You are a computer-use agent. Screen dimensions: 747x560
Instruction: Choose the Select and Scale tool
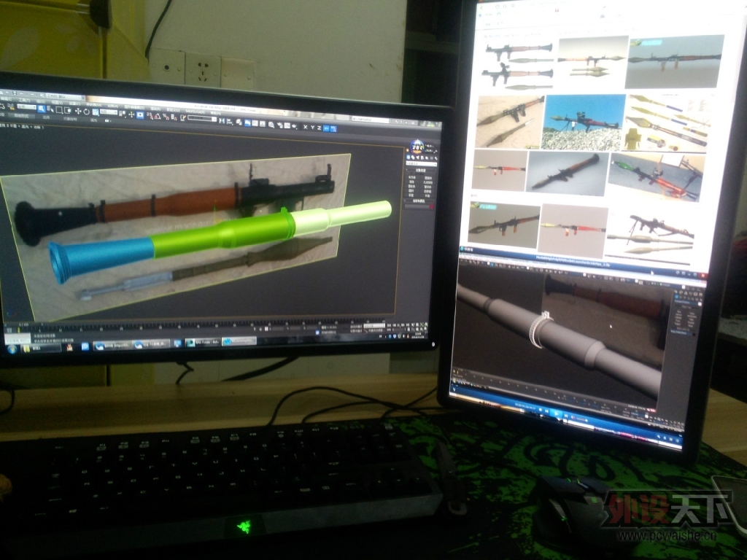(96, 112)
